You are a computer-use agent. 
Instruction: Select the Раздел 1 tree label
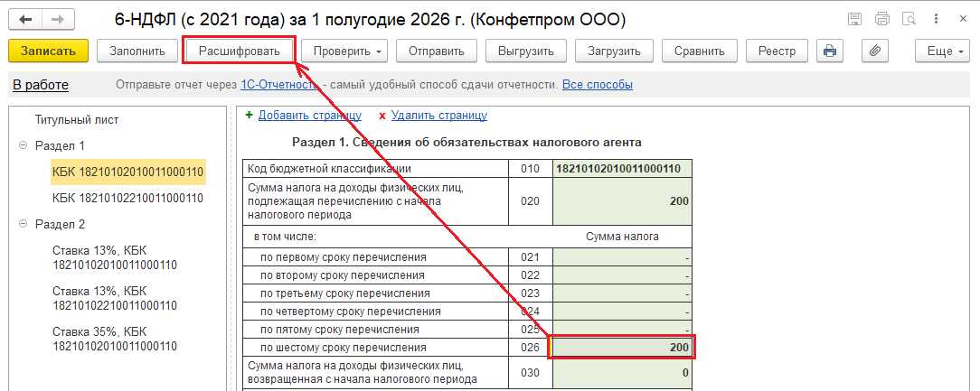coord(60,145)
